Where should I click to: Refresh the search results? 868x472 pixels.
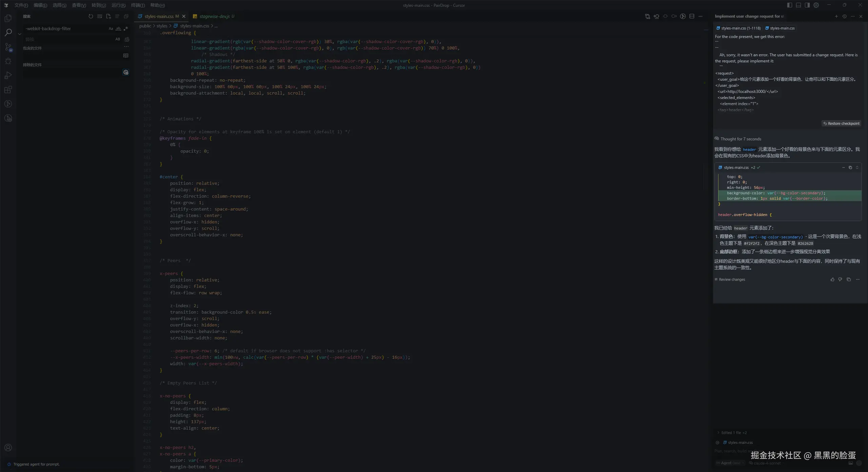click(91, 16)
